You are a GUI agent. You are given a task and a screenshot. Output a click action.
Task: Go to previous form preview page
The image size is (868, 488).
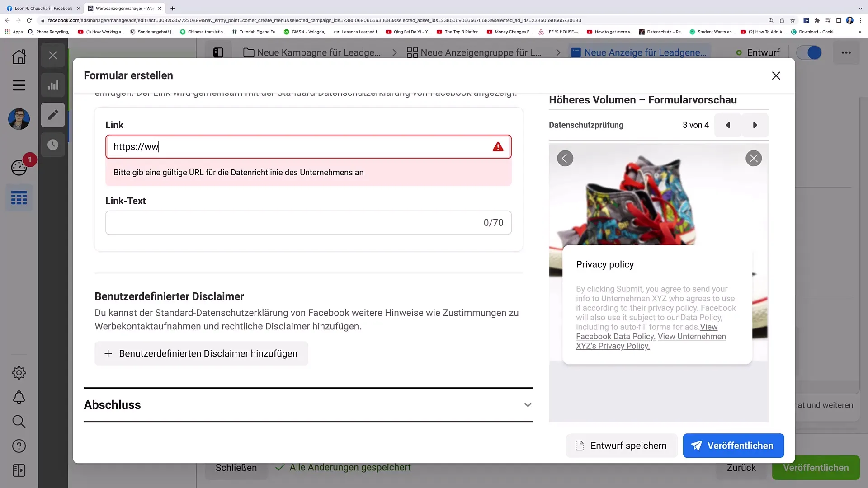click(x=728, y=125)
